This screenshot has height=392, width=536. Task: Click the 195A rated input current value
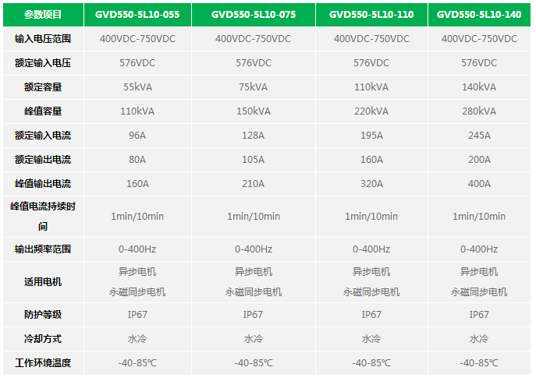click(x=371, y=136)
